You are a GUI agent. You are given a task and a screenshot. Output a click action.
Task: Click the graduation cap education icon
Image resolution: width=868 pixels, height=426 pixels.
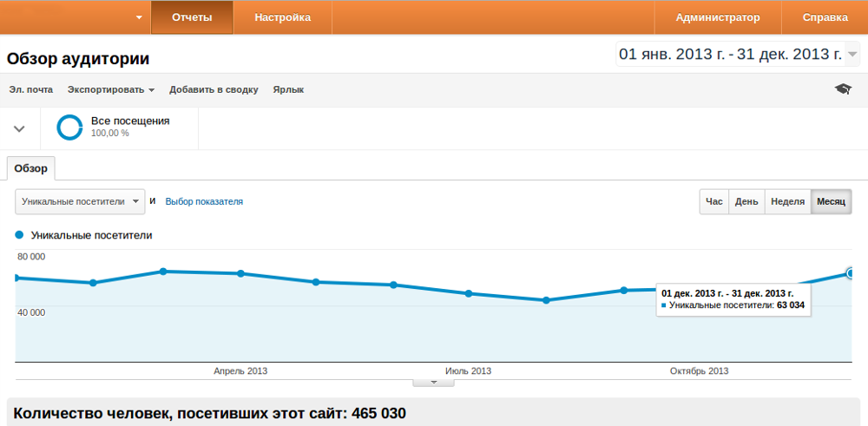(x=842, y=89)
